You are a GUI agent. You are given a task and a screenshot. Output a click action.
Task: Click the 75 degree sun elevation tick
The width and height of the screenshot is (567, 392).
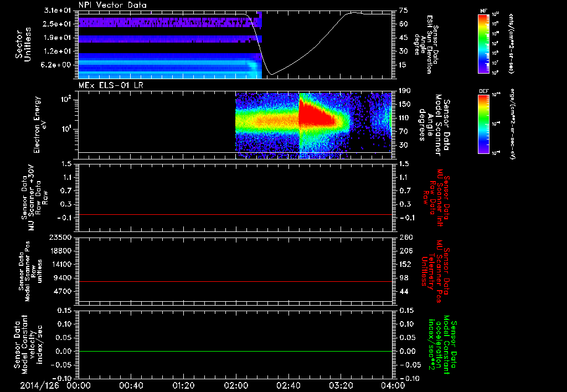click(403, 10)
